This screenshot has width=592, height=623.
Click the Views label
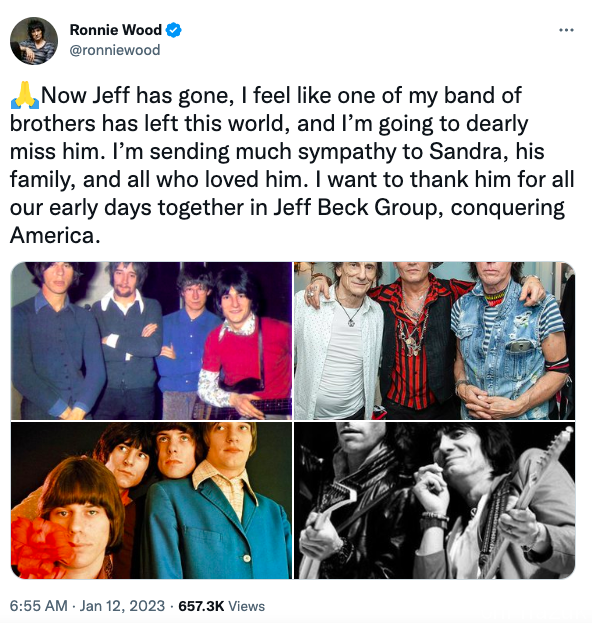tap(246, 606)
